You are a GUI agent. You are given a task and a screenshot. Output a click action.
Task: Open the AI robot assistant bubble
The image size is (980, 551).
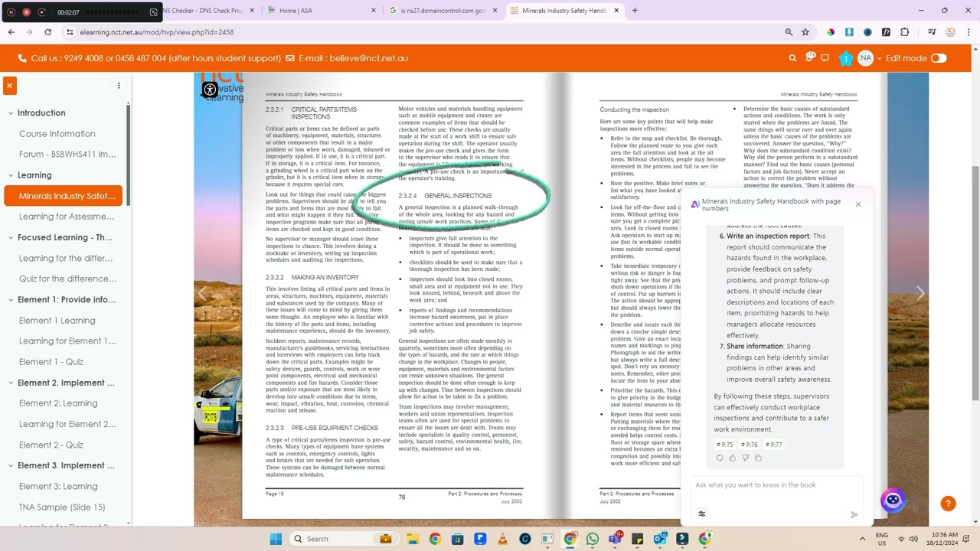[893, 501]
